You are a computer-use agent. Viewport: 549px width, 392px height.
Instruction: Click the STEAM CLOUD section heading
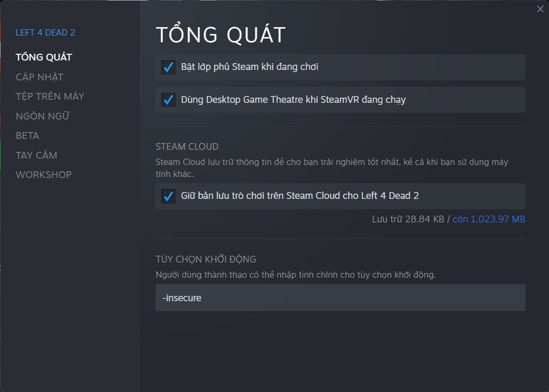(187, 147)
